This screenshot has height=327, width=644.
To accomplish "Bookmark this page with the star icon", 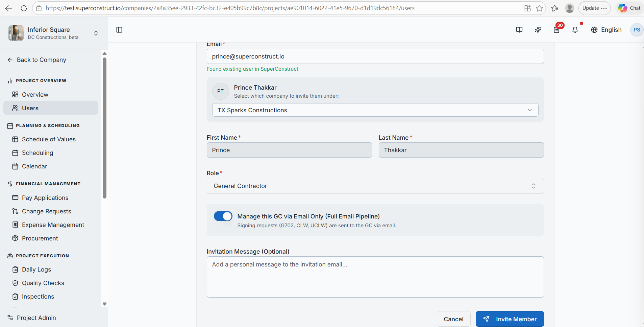I will click(x=540, y=8).
